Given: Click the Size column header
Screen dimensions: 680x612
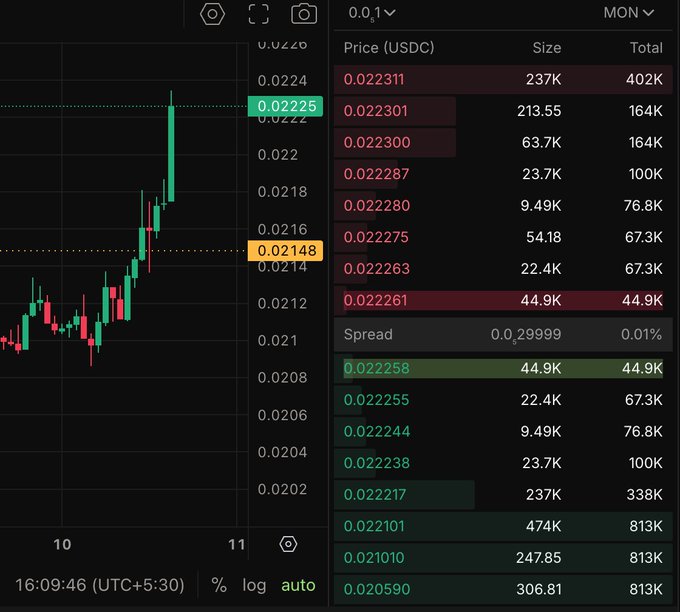Looking at the screenshot, I should click(547, 48).
